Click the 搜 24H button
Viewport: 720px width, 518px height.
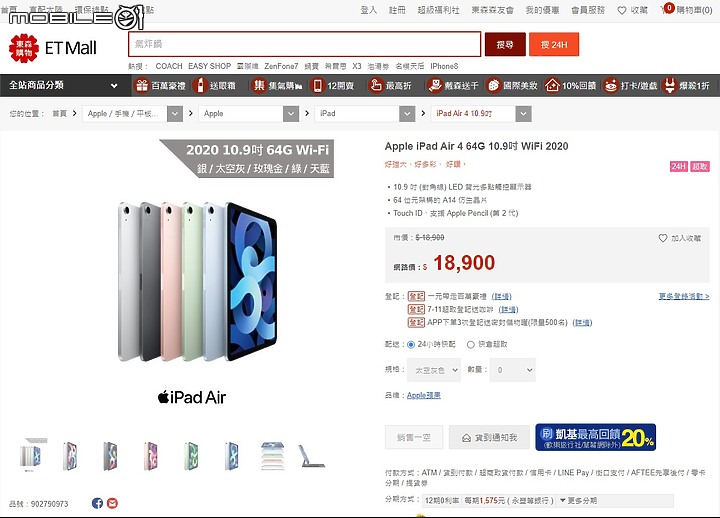[554, 45]
